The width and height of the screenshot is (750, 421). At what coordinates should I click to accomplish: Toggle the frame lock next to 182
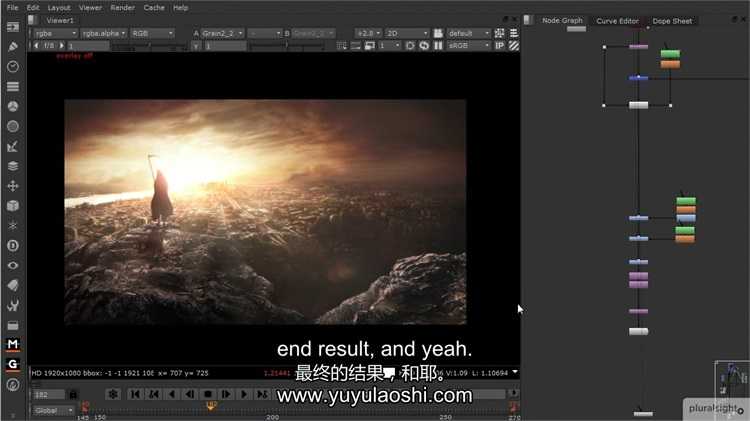coord(73,395)
